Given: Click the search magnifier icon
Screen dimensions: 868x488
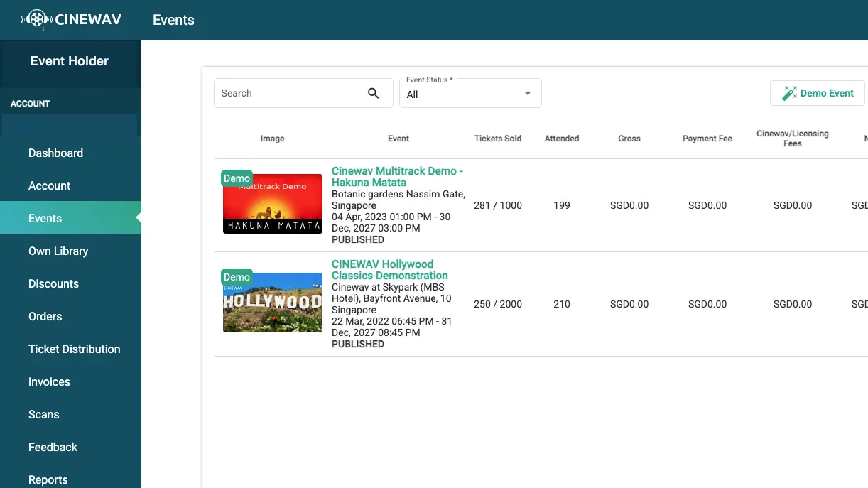Looking at the screenshot, I should [373, 93].
